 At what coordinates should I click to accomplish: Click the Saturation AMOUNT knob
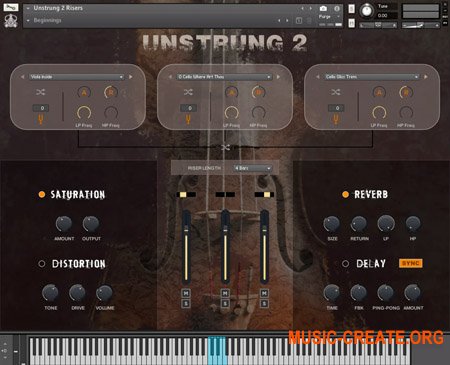tap(64, 224)
